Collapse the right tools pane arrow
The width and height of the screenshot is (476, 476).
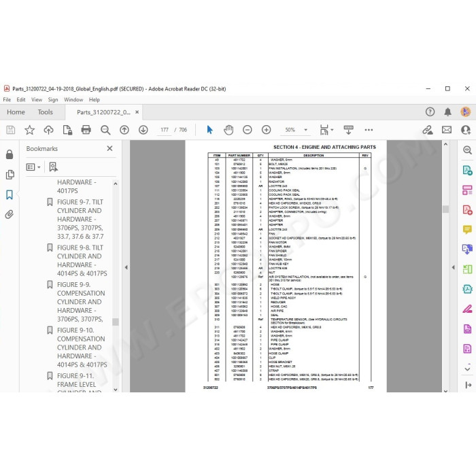tap(454, 267)
